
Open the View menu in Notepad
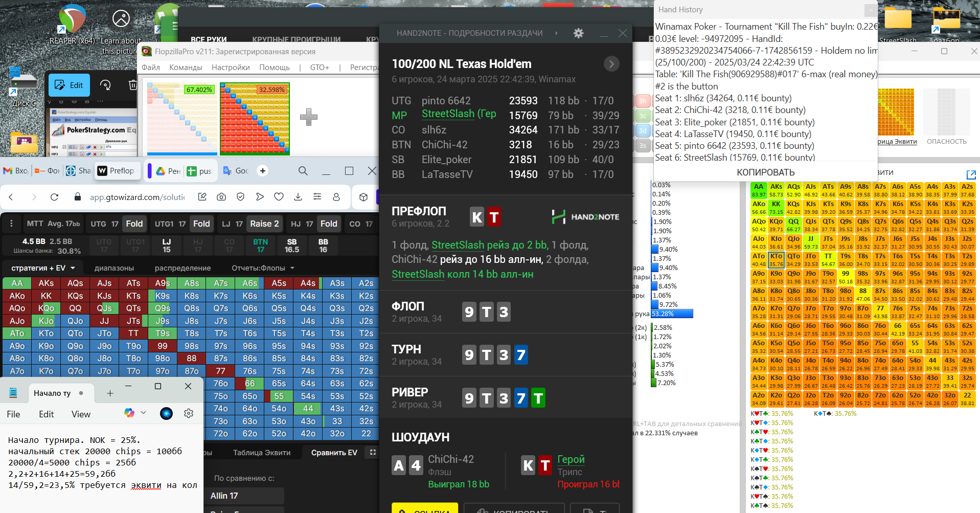pos(81,414)
